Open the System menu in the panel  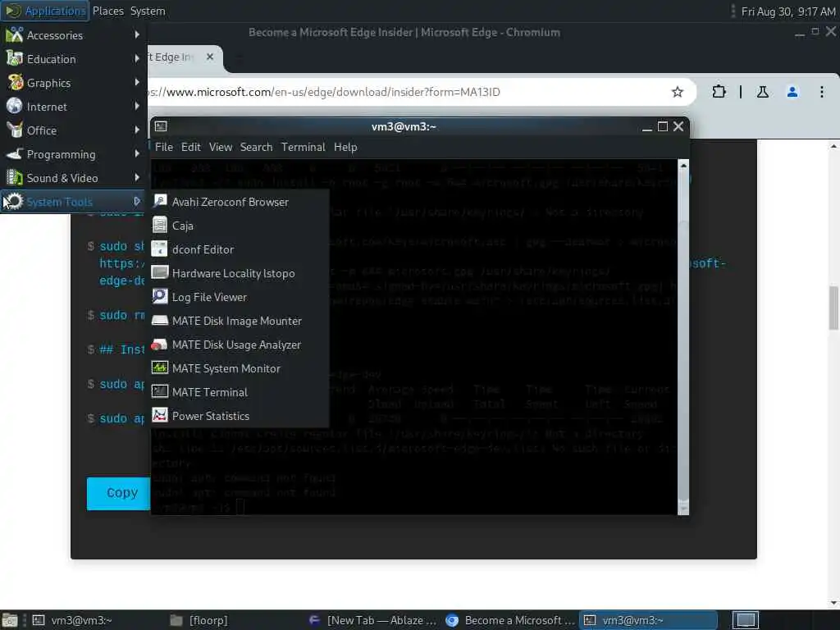coord(148,11)
